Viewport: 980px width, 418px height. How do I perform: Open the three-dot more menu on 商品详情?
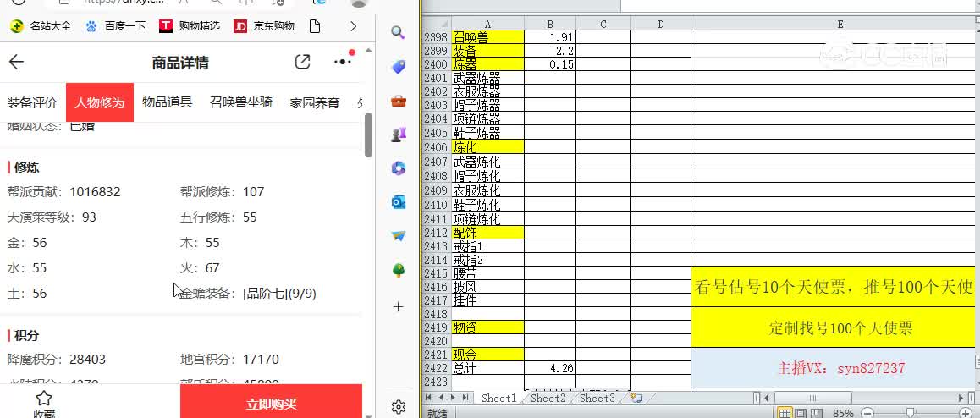343,61
